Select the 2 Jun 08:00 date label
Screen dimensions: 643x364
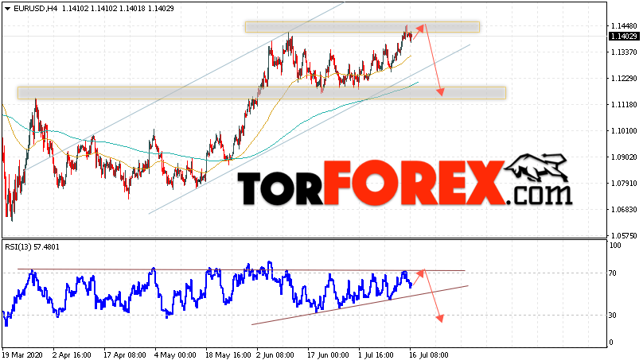[275, 355]
